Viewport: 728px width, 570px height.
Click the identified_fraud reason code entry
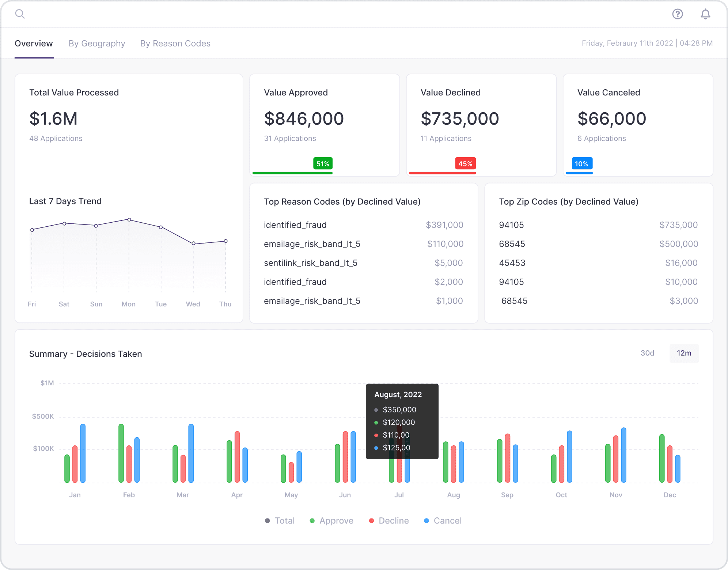[295, 225]
